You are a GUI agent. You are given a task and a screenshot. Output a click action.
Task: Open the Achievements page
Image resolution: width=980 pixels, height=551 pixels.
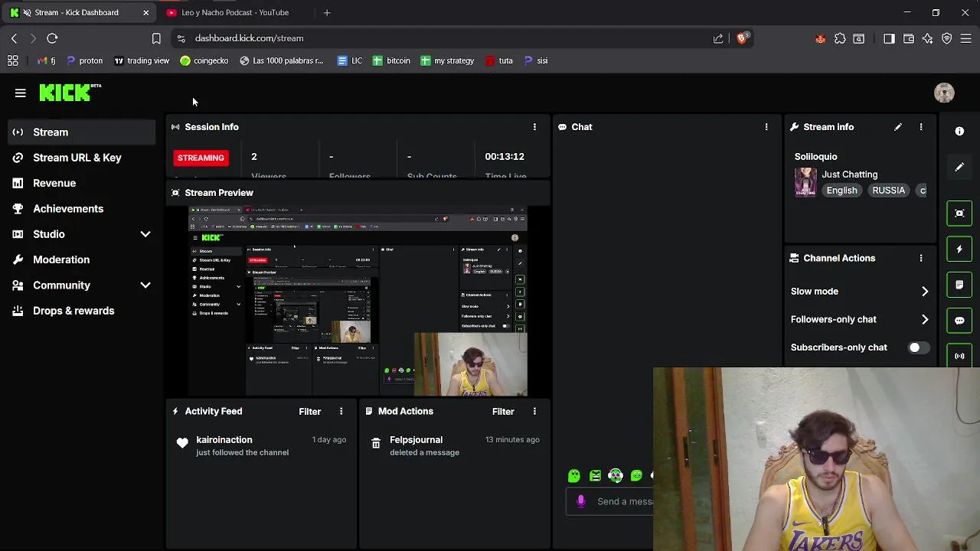pos(83,209)
